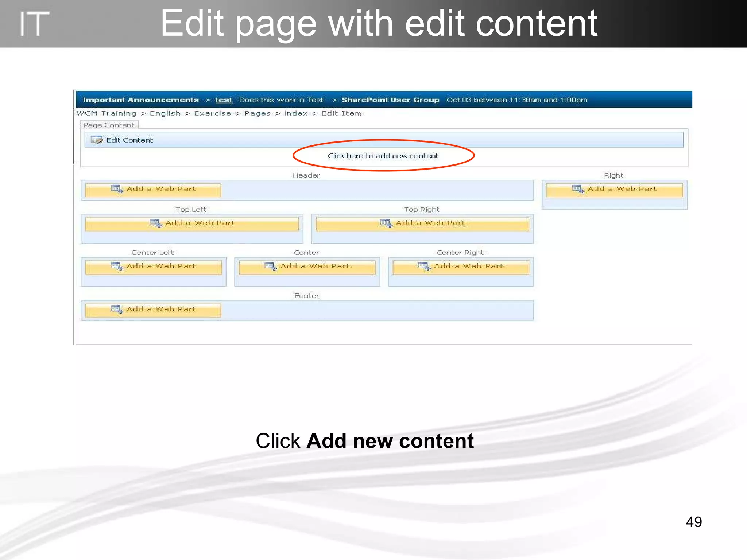Screen dimensions: 747x560
Task: Select the Top Left zone title
Action: 191,210
